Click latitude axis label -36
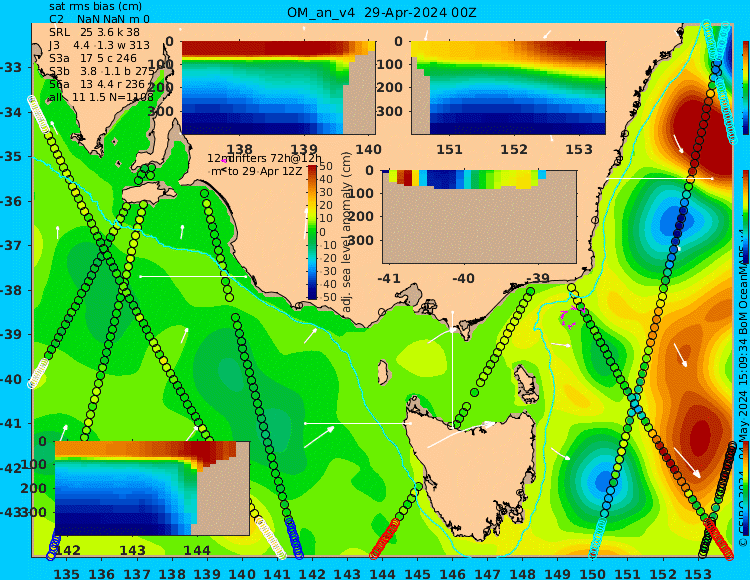The image size is (750, 580). [x=11, y=201]
